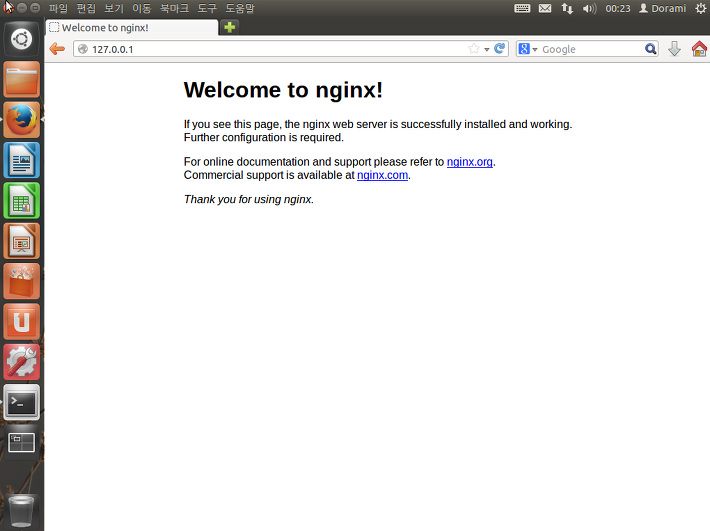
Task: Open the 편집 menu
Action: click(x=86, y=8)
